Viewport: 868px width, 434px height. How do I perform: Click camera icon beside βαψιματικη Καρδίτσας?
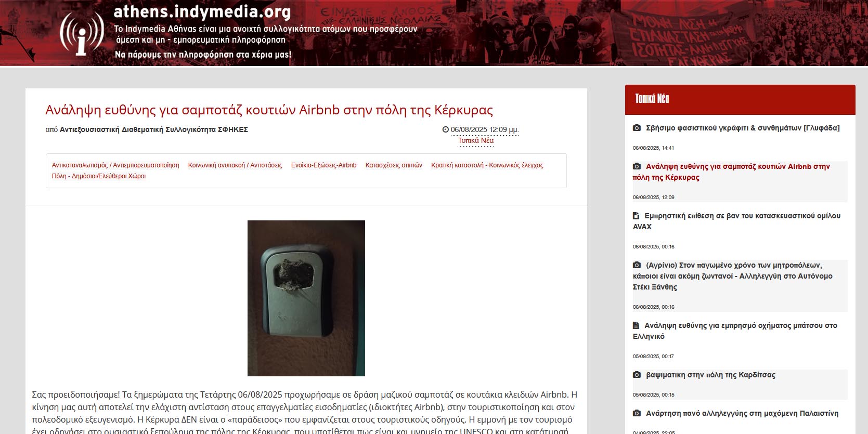[x=637, y=375]
